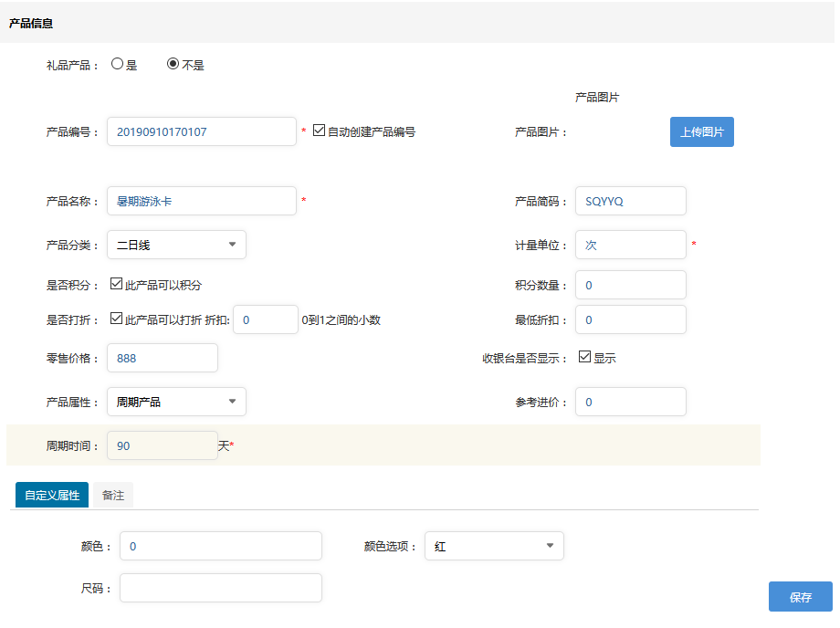Select the 是 gift product radio button
This screenshot has width=840, height=628.
coord(117,65)
